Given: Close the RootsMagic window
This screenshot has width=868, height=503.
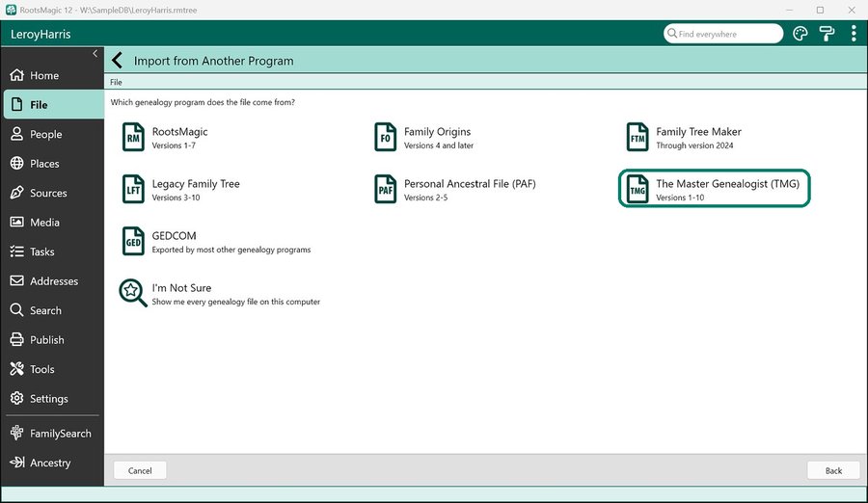Looking at the screenshot, I should [852, 10].
